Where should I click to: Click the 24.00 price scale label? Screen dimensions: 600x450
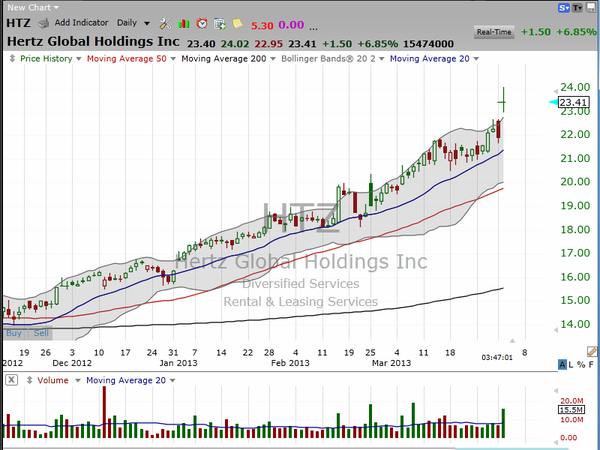[575, 87]
